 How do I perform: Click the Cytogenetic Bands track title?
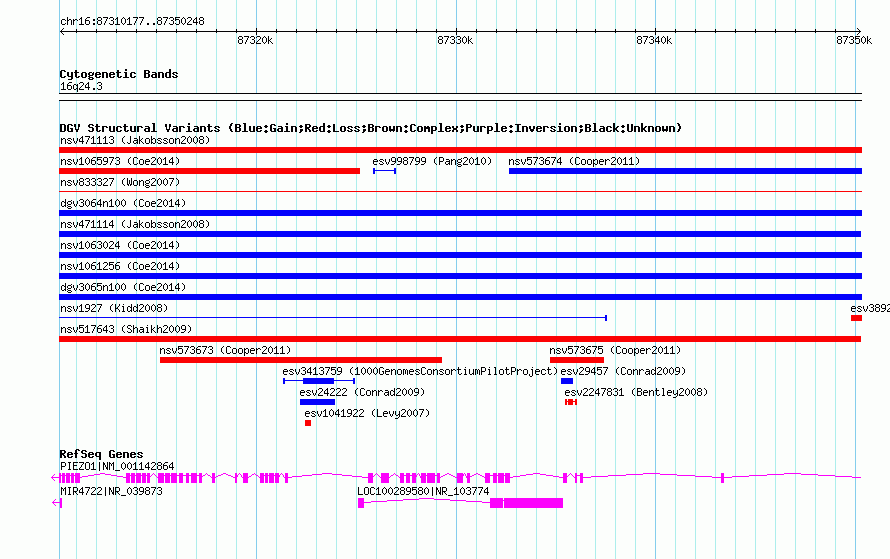[x=119, y=74]
